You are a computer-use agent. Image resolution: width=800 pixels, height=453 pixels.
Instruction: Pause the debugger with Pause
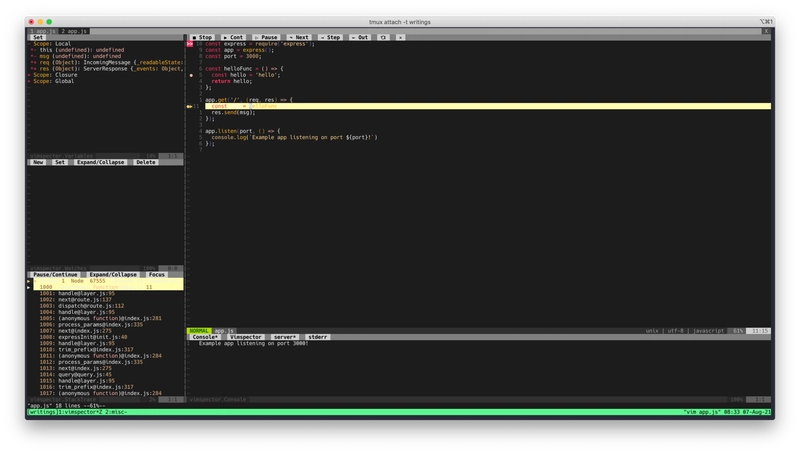coord(266,37)
